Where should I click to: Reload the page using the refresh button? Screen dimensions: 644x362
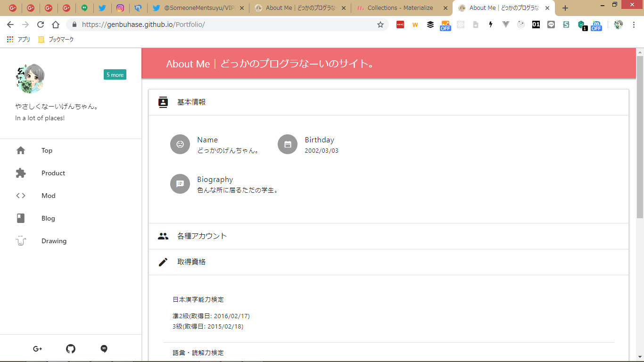[x=41, y=25]
